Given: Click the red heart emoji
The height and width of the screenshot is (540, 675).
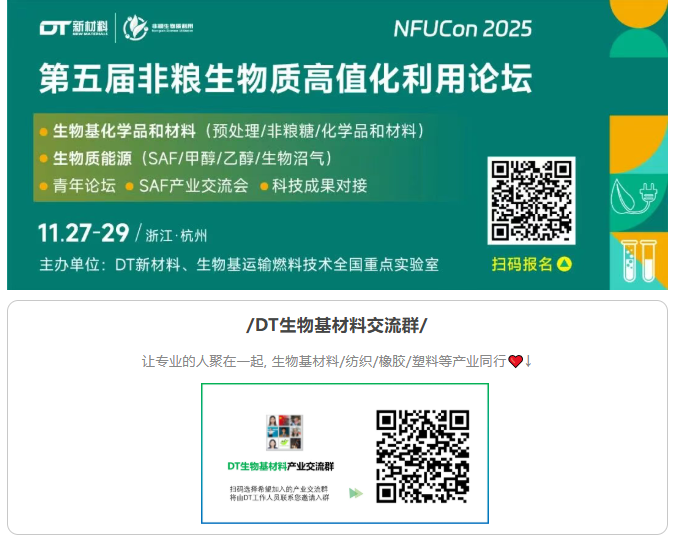Looking at the screenshot, I should coord(515,361).
